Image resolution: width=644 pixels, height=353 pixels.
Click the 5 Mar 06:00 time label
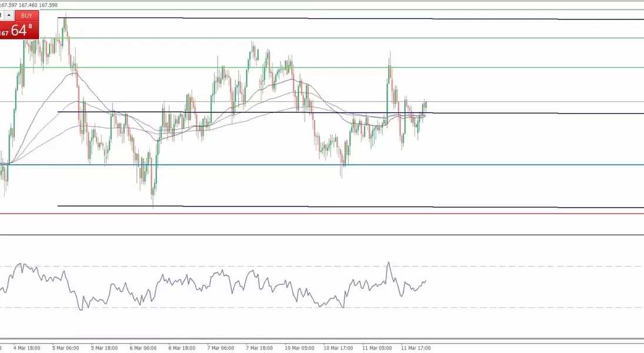(x=65, y=348)
